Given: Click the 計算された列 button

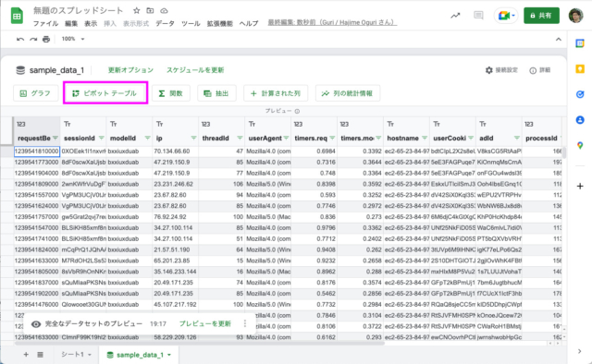Looking at the screenshot, I should [x=276, y=93].
